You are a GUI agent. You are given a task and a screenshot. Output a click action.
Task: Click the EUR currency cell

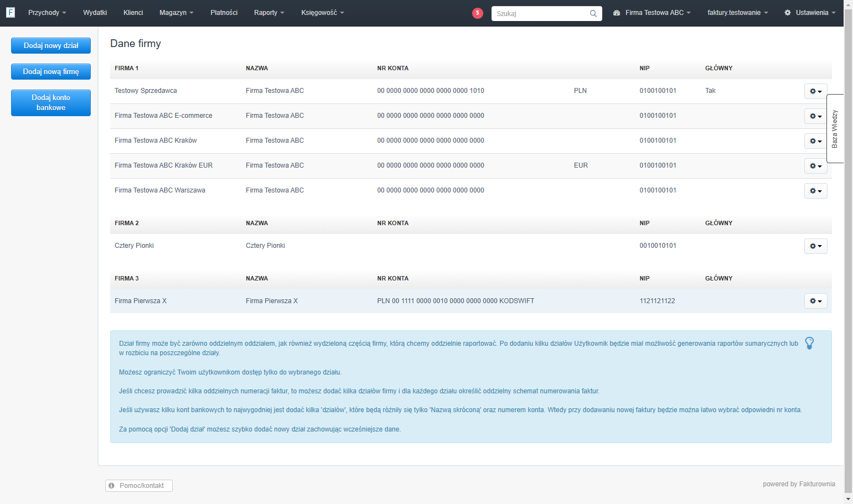coord(581,165)
